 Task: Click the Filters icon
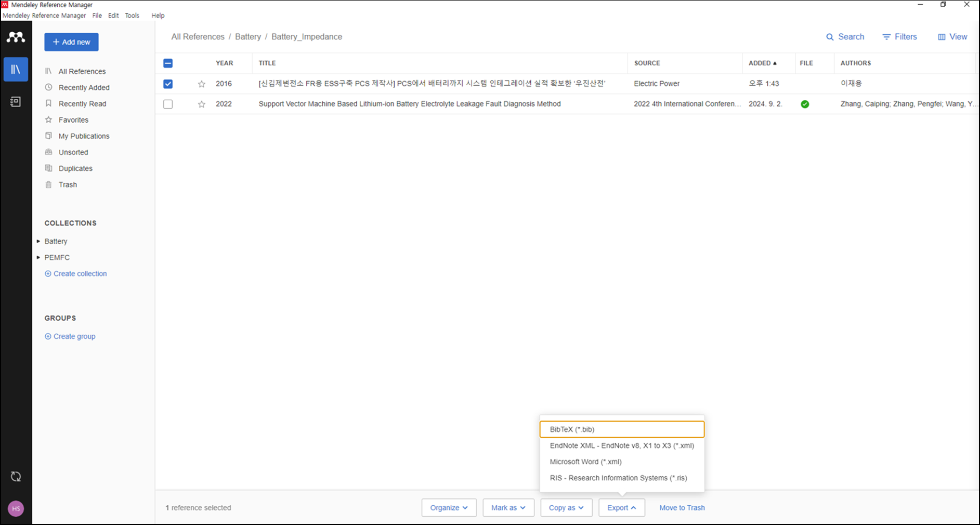pyautogui.click(x=886, y=37)
